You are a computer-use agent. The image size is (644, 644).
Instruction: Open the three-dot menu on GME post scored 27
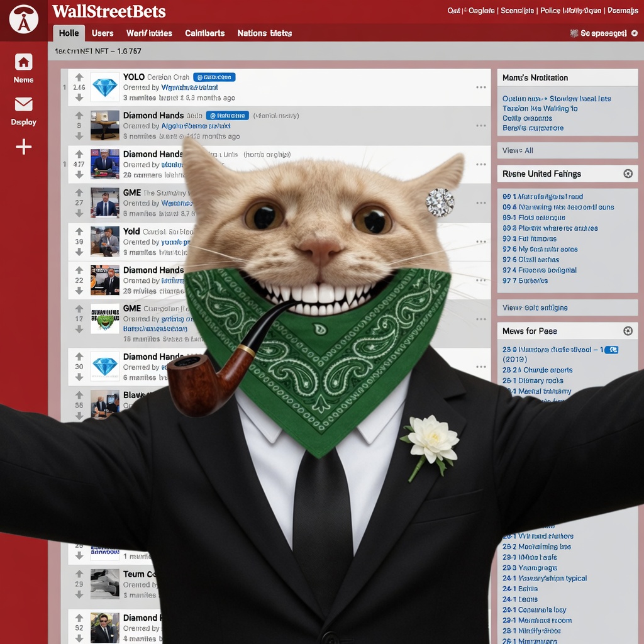click(x=481, y=203)
